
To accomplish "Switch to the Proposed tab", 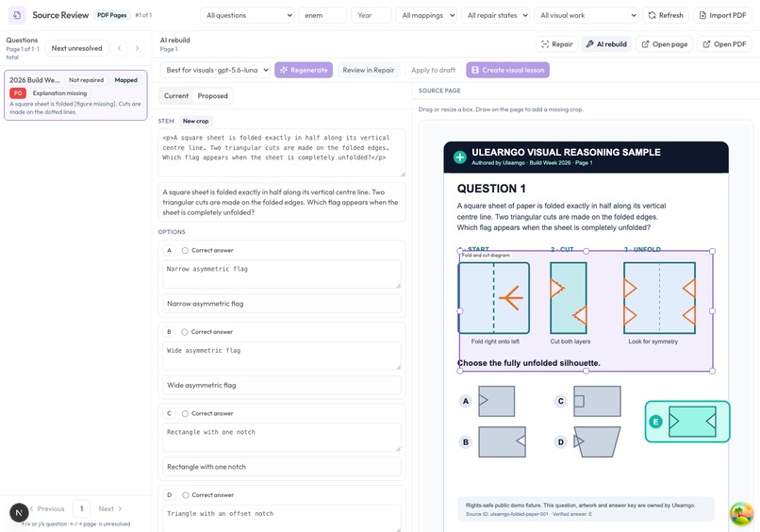I will pos(212,96).
